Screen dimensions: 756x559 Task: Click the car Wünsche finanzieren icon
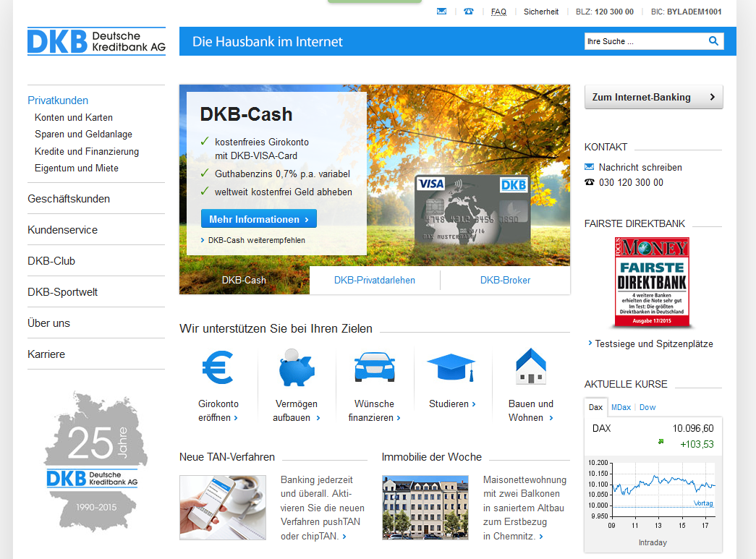tap(375, 367)
